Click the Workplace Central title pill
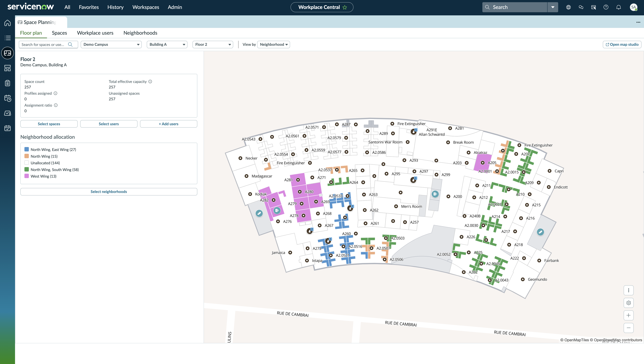The image size is (644, 364). pos(322,7)
